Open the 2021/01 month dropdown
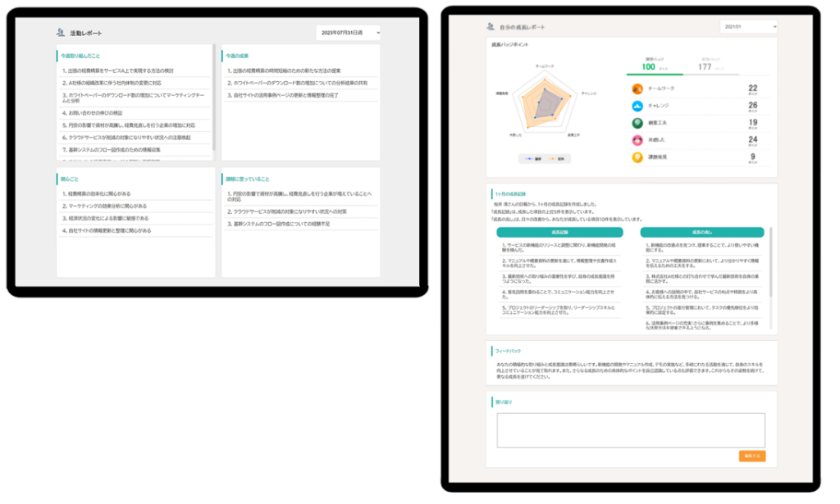The height and width of the screenshot is (504, 840). click(x=748, y=27)
